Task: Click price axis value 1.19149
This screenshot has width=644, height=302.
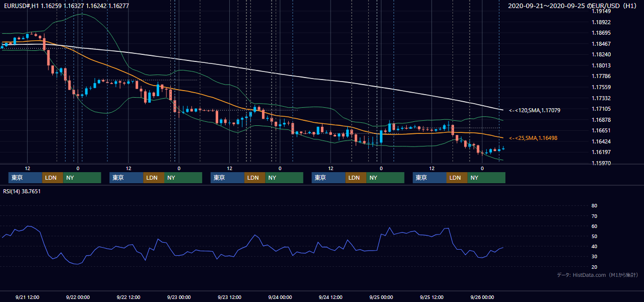Action: pyautogui.click(x=601, y=11)
